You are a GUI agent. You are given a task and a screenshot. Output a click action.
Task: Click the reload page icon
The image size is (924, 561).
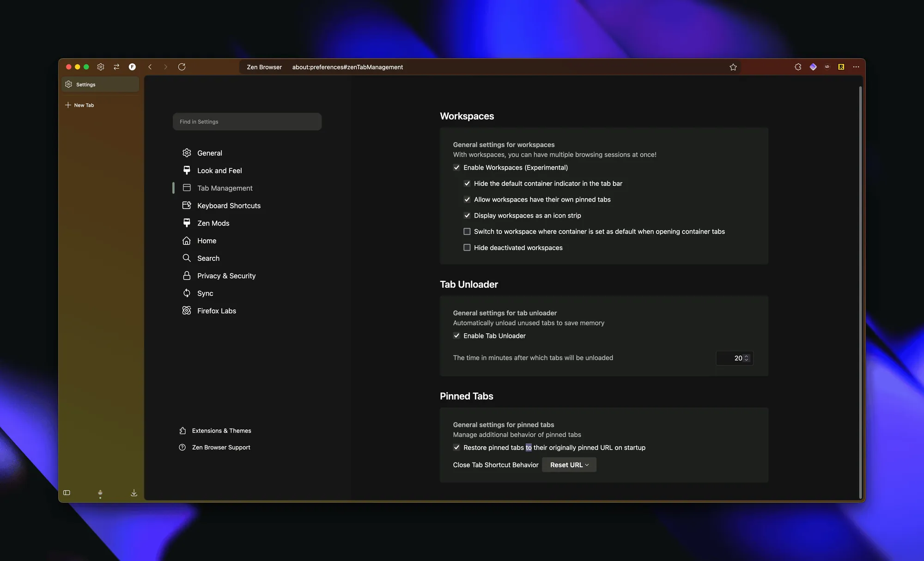click(x=182, y=67)
